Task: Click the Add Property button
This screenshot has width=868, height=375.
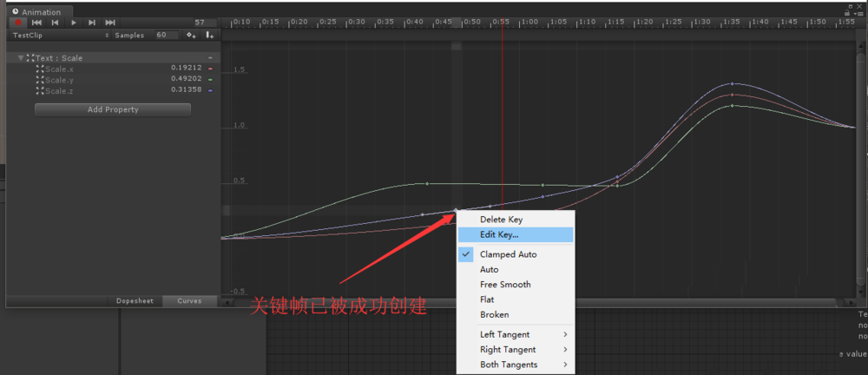Action: [x=113, y=109]
